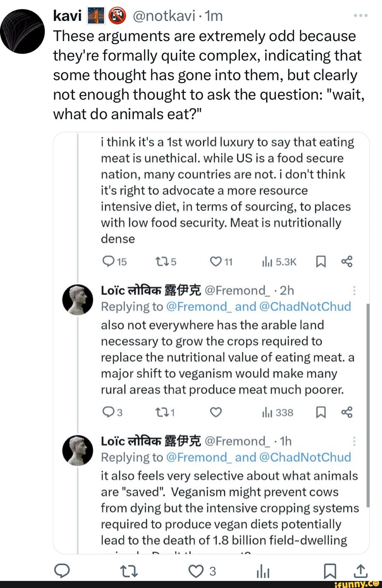This screenshot has height=588, width=382.
Task: Share kavi's tweet via upload icon
Action: coord(360,571)
